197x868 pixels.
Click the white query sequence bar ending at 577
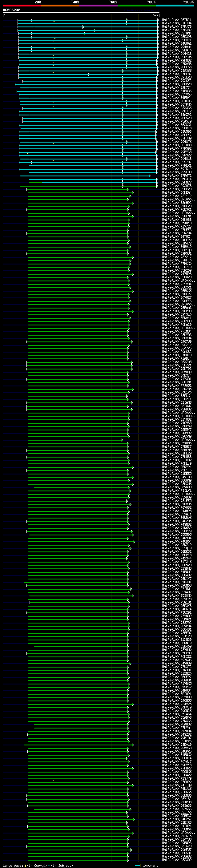click(81, 13)
